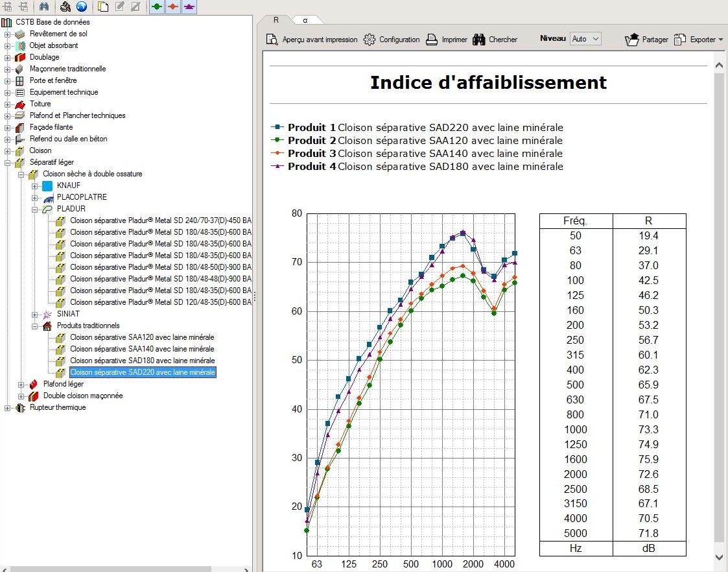
Task: Expand the KNAUF node
Action: (x=35, y=186)
